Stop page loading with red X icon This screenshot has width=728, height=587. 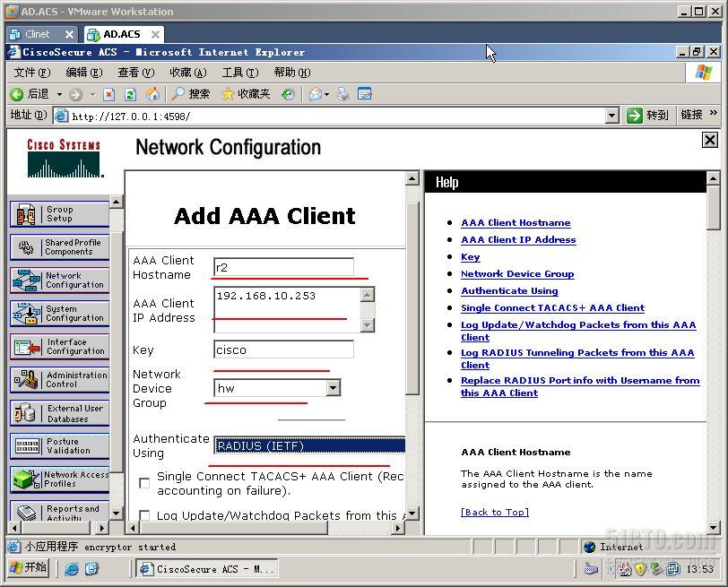tap(108, 95)
